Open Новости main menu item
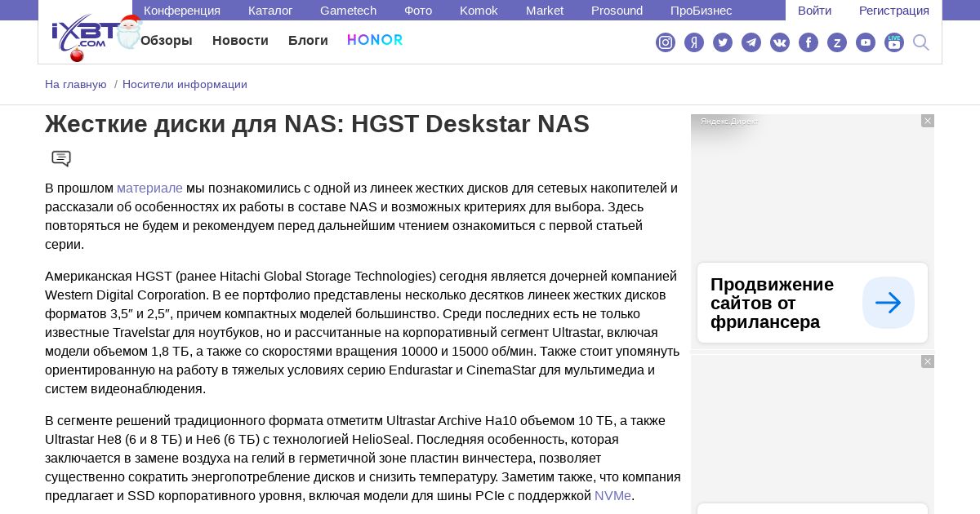 [240, 41]
